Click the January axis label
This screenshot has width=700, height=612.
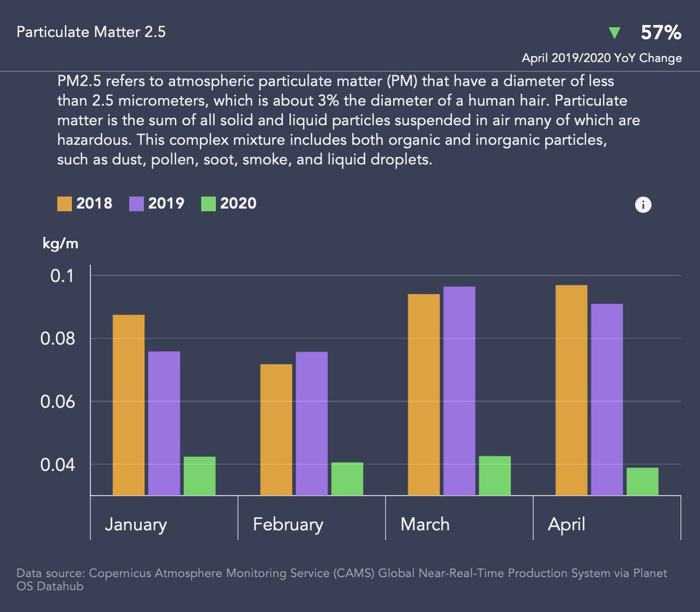pyautogui.click(x=136, y=525)
